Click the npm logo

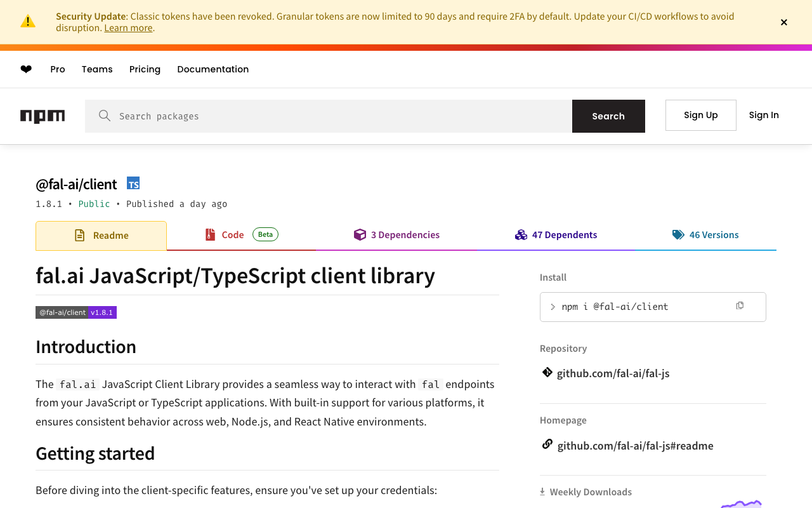point(43,116)
